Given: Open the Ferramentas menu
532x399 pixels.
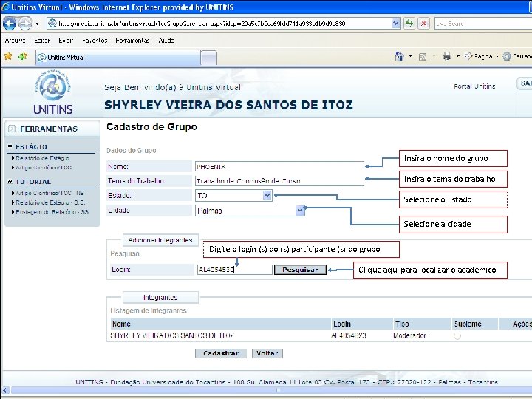Looking at the screenshot, I should (132, 41).
